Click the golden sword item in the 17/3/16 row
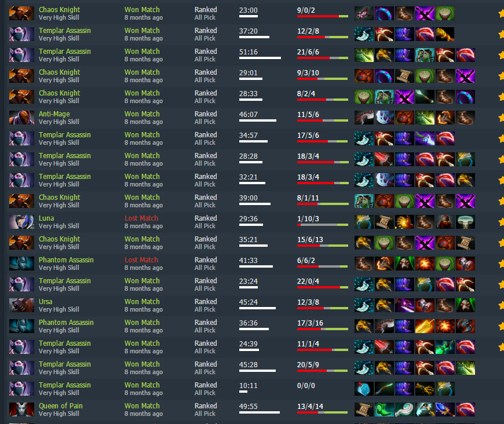 pyautogui.click(x=424, y=326)
